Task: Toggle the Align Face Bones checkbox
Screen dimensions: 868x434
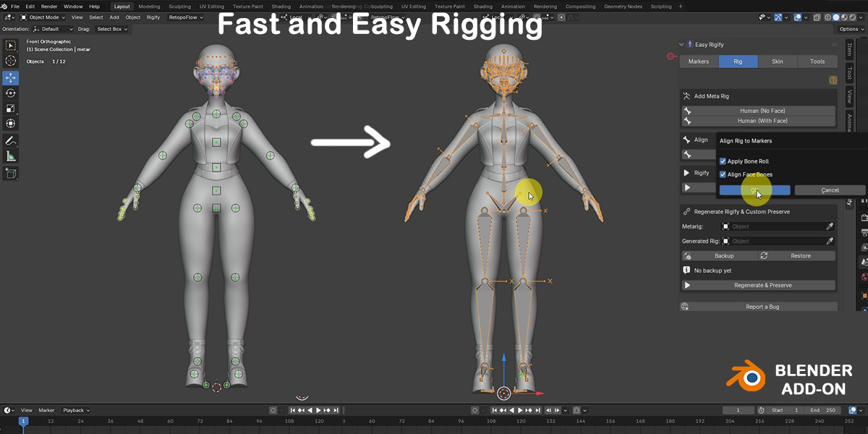Action: (x=723, y=174)
